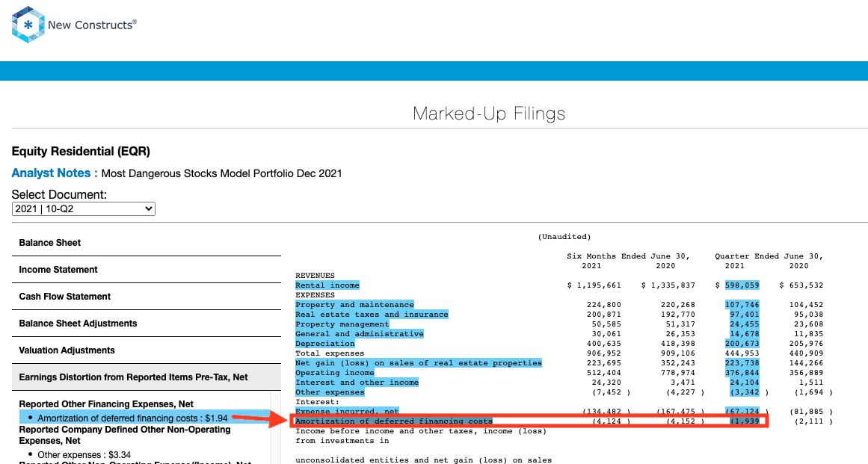
Task: Click the highlighted Other expenses label in the filing
Action: pos(330,393)
